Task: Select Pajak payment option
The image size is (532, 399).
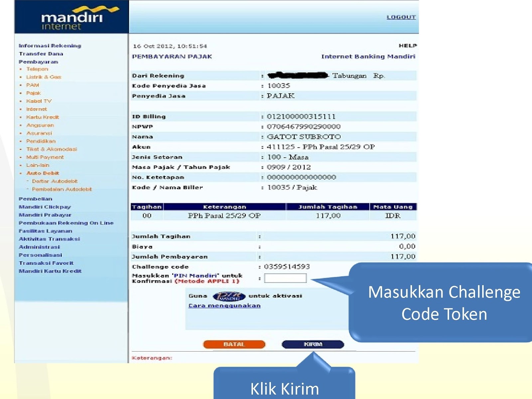Action: point(34,93)
